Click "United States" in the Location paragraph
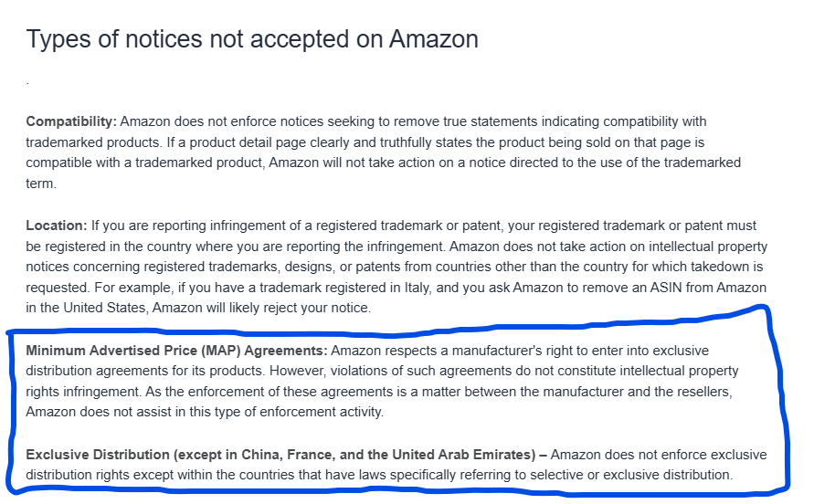This screenshot has height=504, width=814. tap(105, 308)
